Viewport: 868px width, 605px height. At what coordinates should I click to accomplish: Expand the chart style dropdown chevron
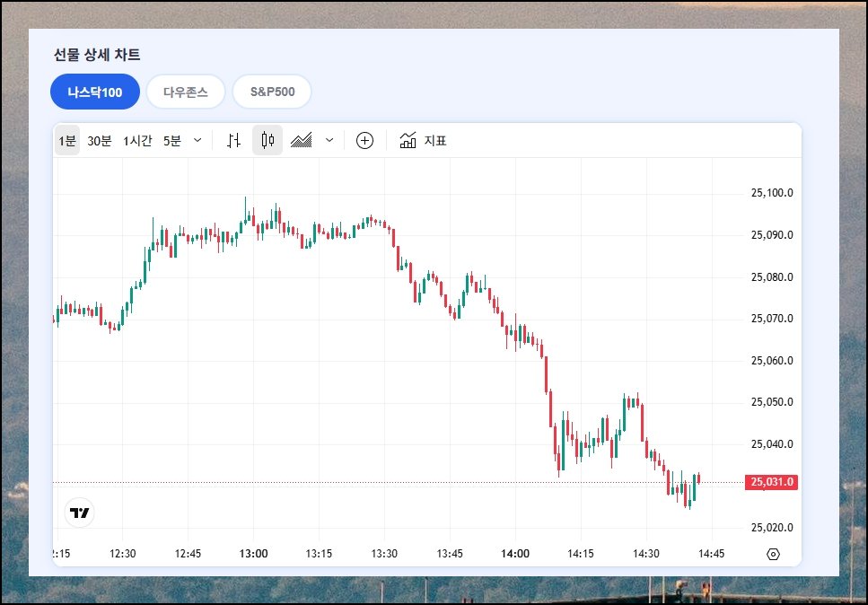tap(329, 141)
